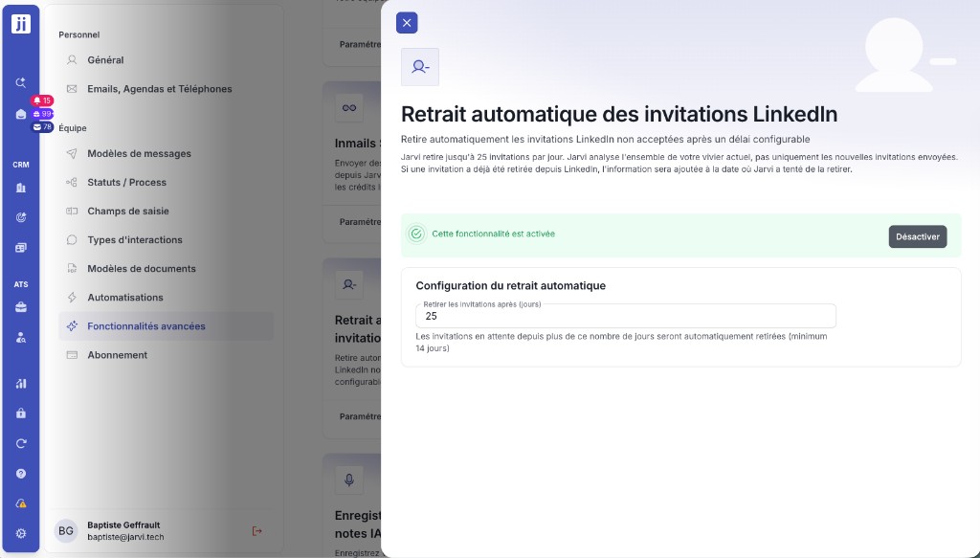Click the Baptiste Geffrault user name
Image resolution: width=980 pixels, height=558 pixels.
123,525
